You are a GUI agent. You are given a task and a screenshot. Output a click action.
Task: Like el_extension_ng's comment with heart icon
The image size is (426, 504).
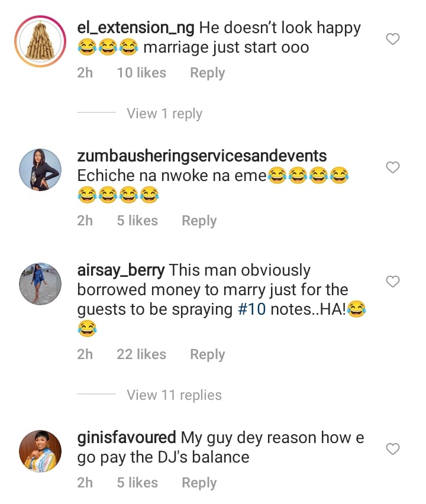pyautogui.click(x=393, y=40)
